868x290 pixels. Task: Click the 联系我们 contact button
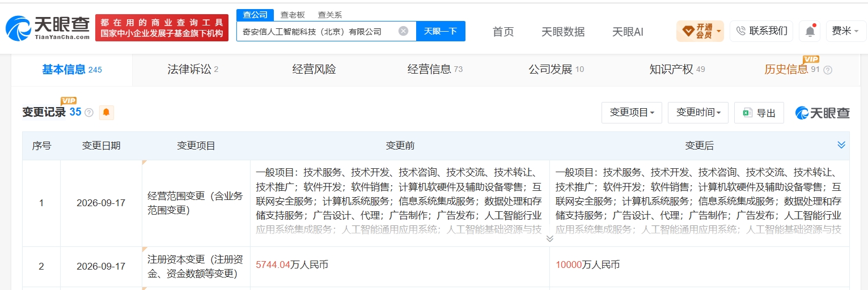coord(761,31)
